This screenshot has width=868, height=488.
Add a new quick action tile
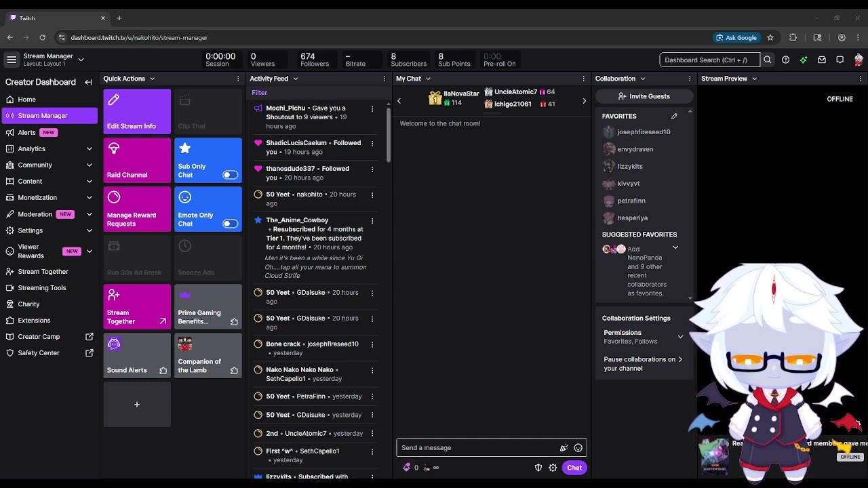pos(137,405)
